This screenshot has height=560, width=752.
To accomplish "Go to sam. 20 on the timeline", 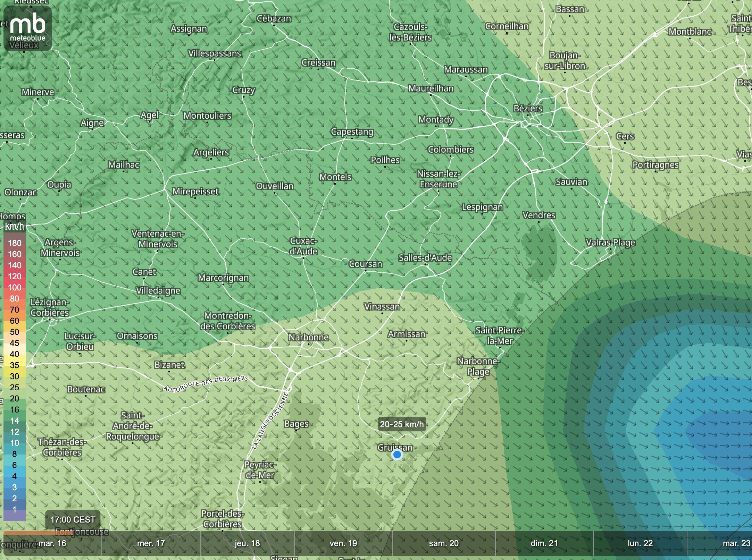I will pos(444,543).
